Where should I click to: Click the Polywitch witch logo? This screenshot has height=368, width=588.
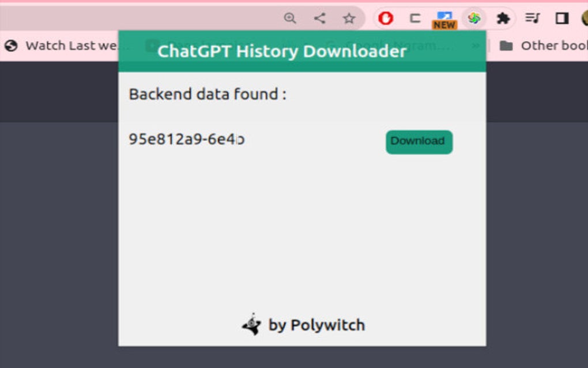tap(251, 325)
